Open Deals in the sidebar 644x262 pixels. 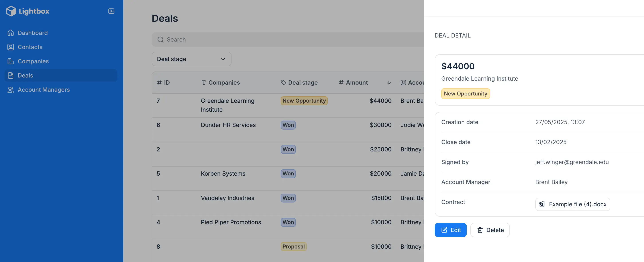pos(25,75)
